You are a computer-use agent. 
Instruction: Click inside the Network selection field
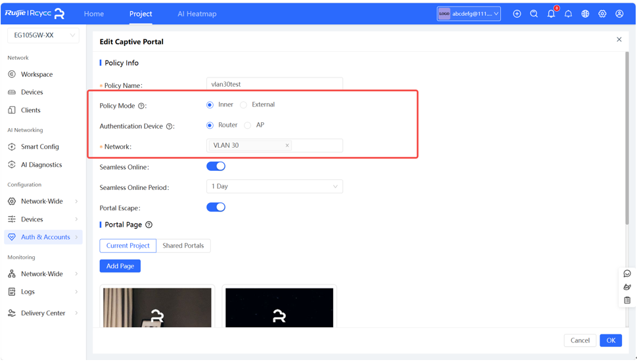click(275, 145)
